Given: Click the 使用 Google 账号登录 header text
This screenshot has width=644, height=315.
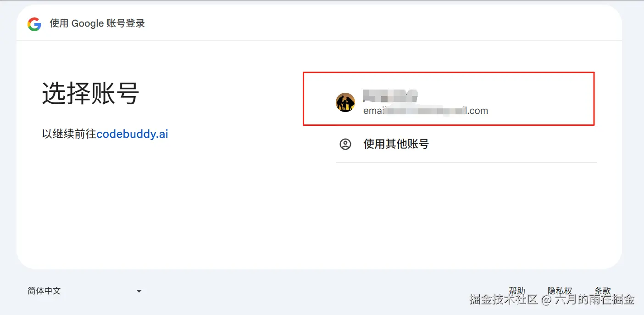Looking at the screenshot, I should [97, 23].
